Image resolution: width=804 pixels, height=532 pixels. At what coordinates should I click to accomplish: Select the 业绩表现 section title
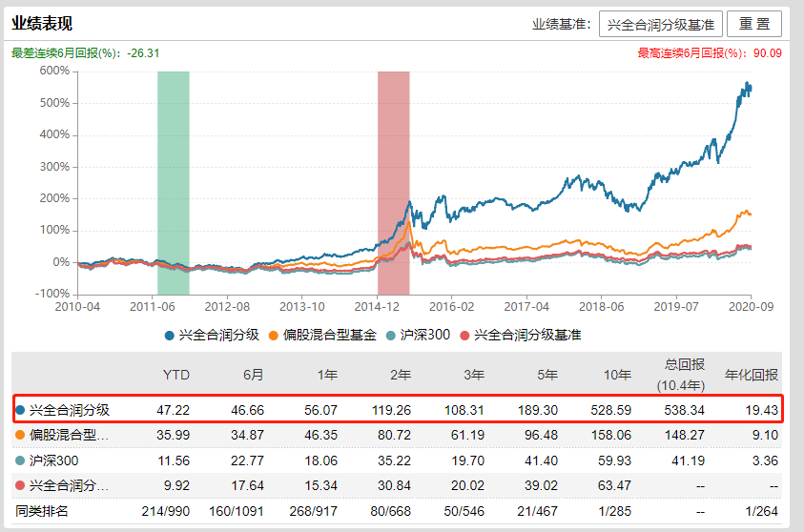[42, 24]
